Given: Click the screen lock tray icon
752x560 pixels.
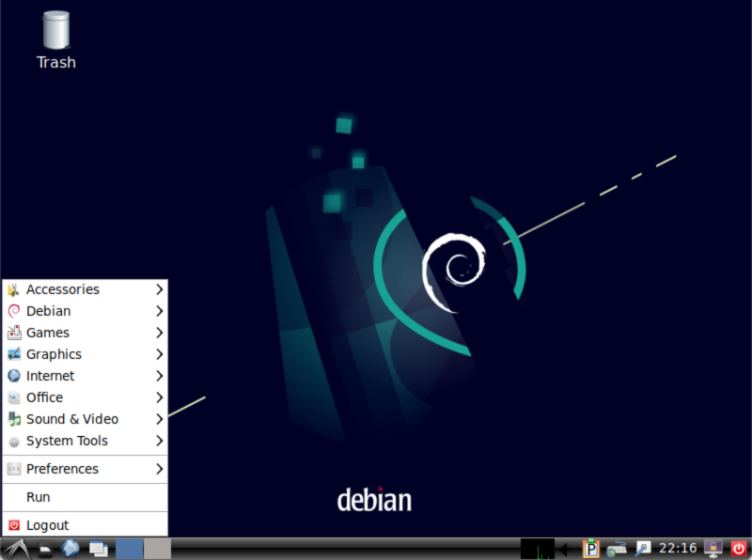Looking at the screenshot, I should click(713, 548).
